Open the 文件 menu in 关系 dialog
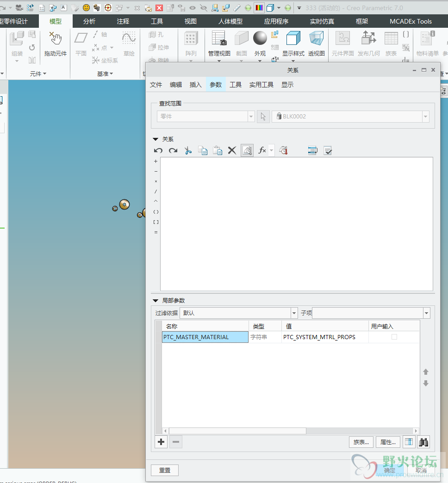 click(156, 85)
